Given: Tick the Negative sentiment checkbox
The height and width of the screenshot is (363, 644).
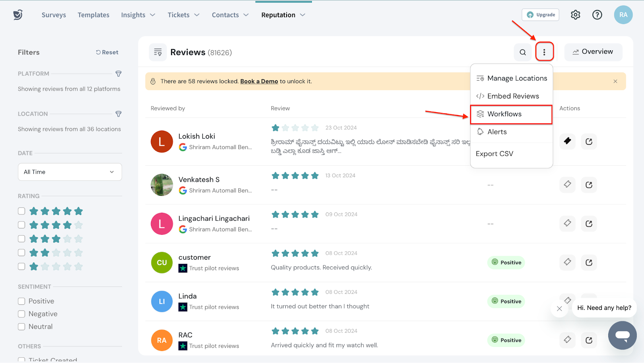Looking at the screenshot, I should point(22,314).
